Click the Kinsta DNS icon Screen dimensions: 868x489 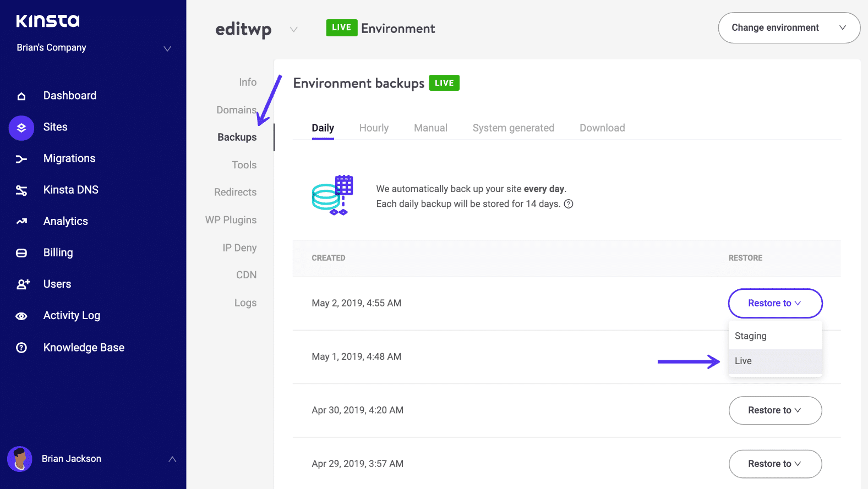click(x=21, y=190)
